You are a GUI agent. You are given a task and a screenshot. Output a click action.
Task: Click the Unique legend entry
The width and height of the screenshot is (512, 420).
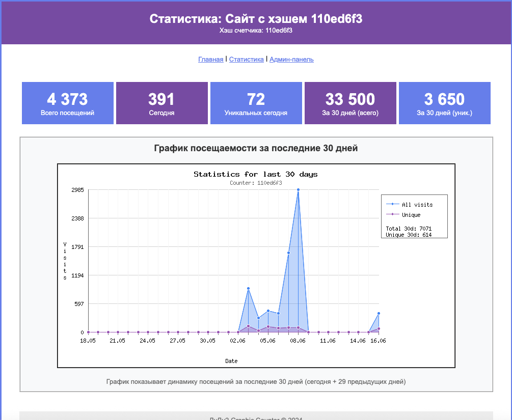click(403, 215)
